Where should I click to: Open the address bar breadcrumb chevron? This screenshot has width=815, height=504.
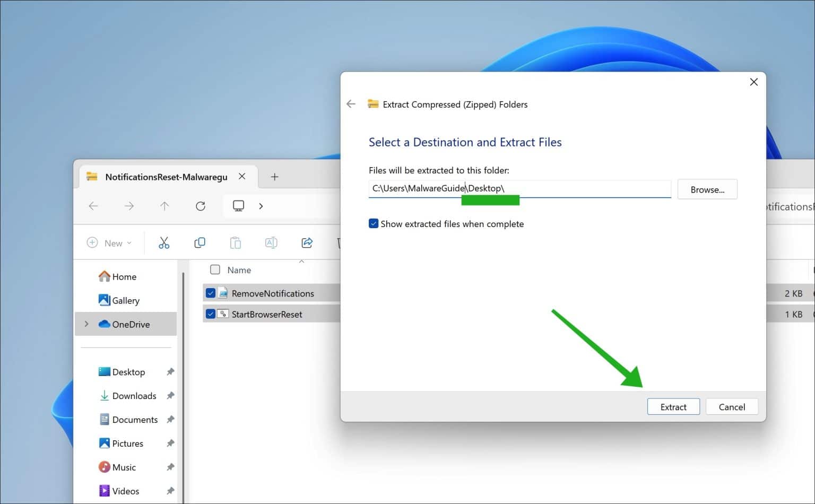click(x=261, y=206)
